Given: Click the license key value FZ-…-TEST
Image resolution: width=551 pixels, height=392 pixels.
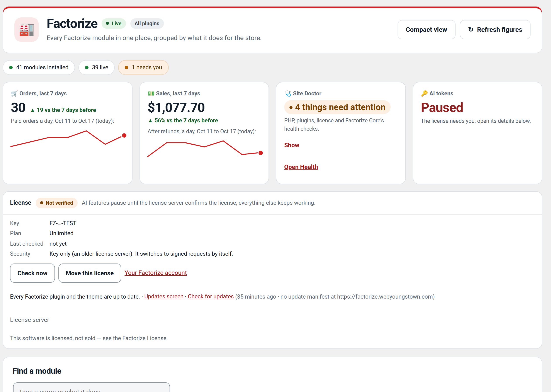Looking at the screenshot, I should [63, 223].
